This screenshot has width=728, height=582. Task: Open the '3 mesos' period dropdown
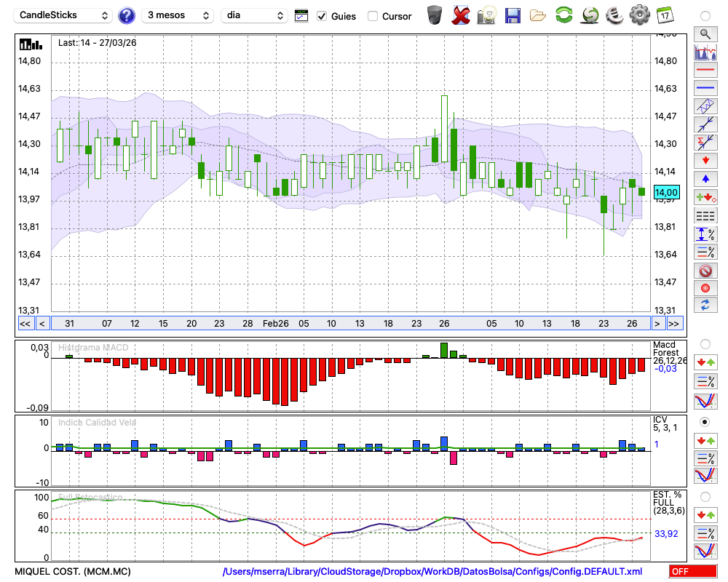178,15
